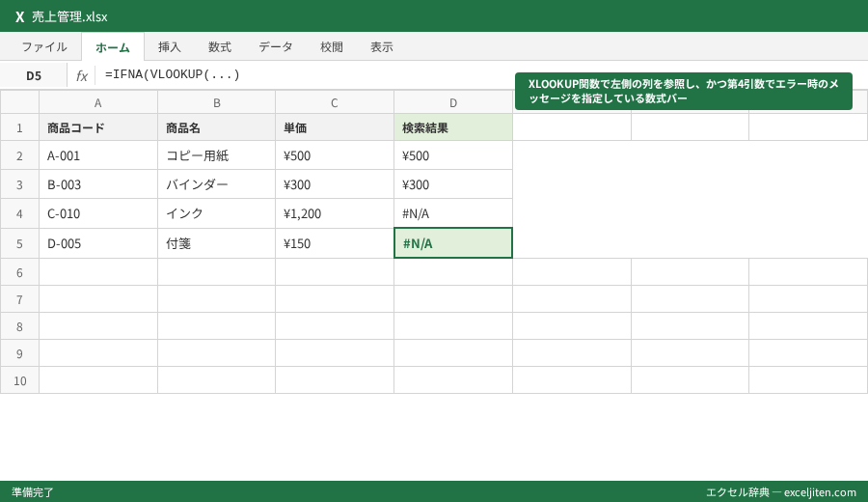
Task: Open the ファイル tab
Action: coord(44,47)
